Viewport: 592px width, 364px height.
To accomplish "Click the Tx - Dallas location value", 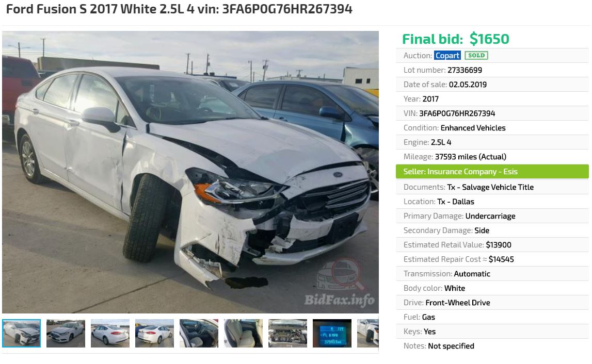I will tap(456, 202).
